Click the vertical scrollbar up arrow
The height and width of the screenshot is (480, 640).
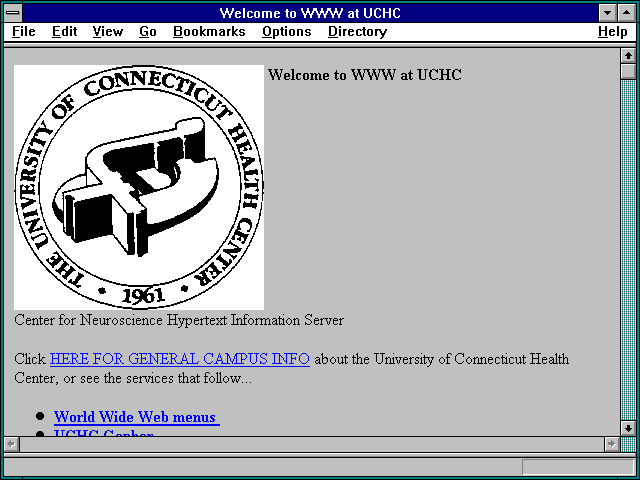point(628,56)
